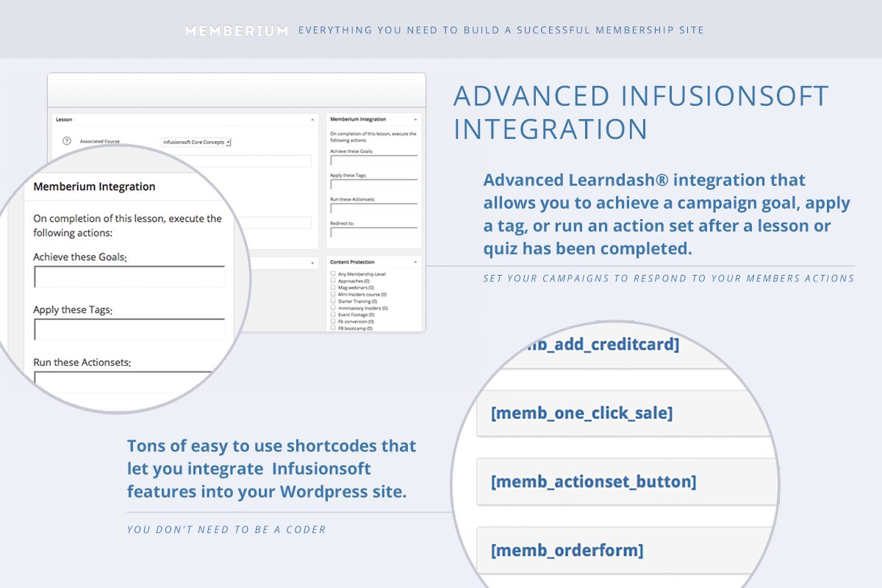Viewport: 882px width, 588px height.
Task: Tick the Event Footage (0) checkbox
Action: point(333,315)
